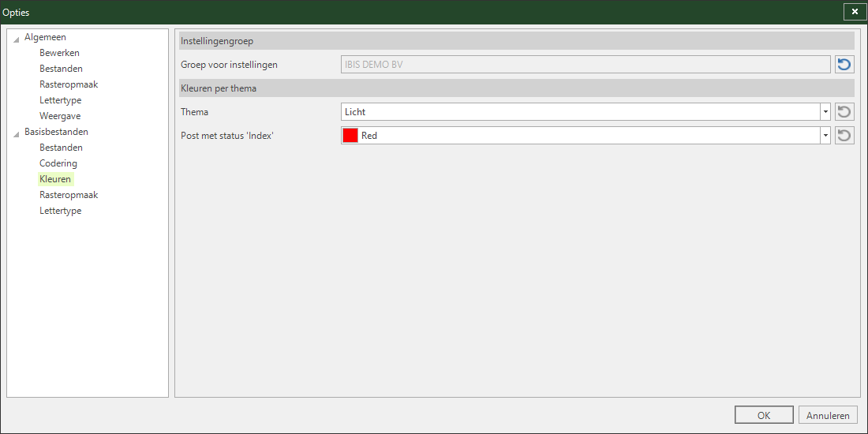Reset the Groep voor instellingen value
This screenshot has width=868, height=434.
pos(844,65)
